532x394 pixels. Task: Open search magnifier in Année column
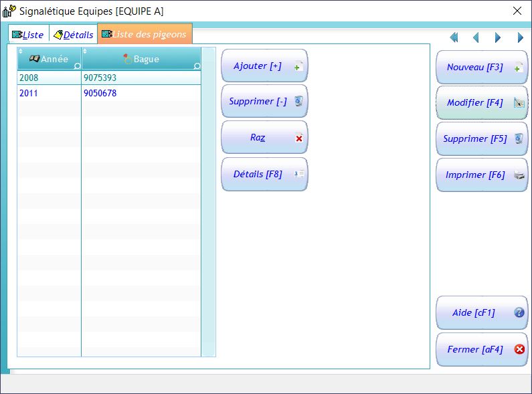[x=78, y=66]
